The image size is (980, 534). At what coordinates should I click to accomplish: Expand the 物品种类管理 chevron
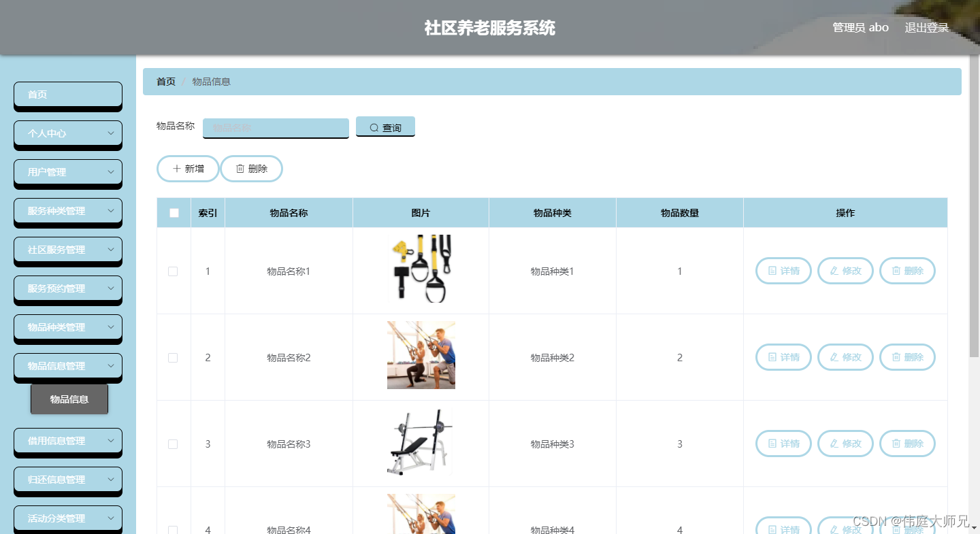(111, 327)
